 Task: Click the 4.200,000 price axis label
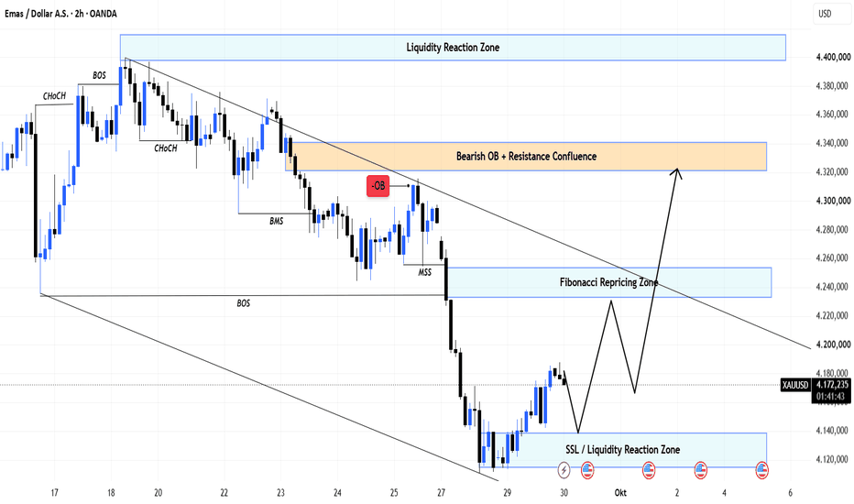(x=833, y=345)
